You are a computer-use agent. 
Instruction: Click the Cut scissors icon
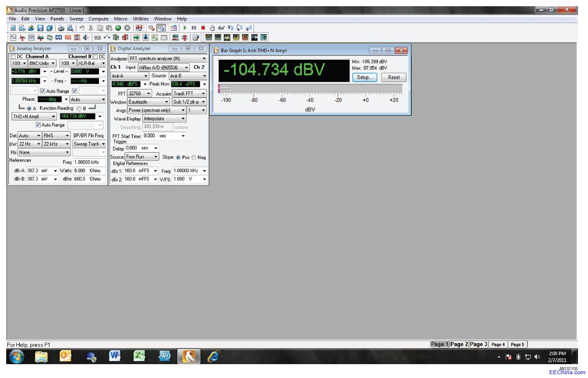91,28
